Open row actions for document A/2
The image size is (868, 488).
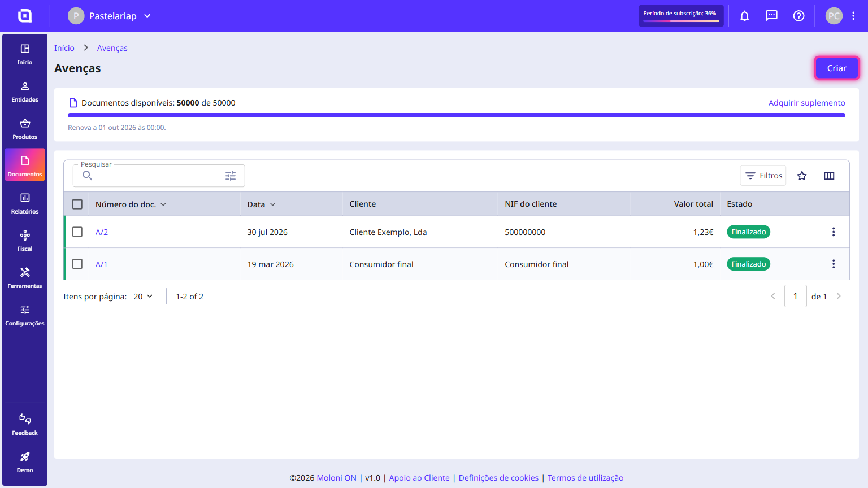(x=834, y=232)
